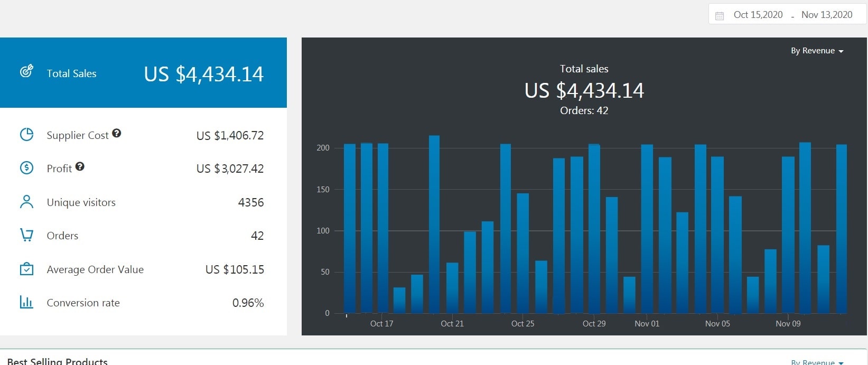Image resolution: width=868 pixels, height=365 pixels.
Task: Click the Profit dollar coin icon
Action: [26, 168]
